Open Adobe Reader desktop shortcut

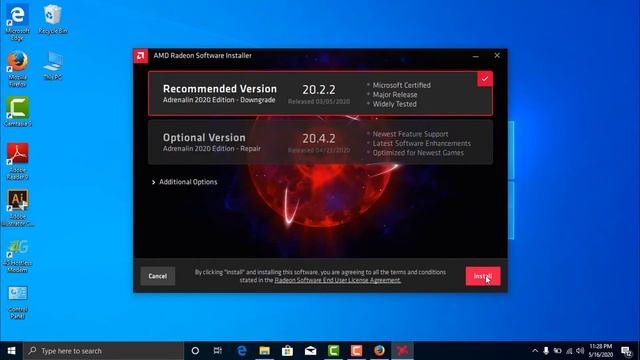17,161
